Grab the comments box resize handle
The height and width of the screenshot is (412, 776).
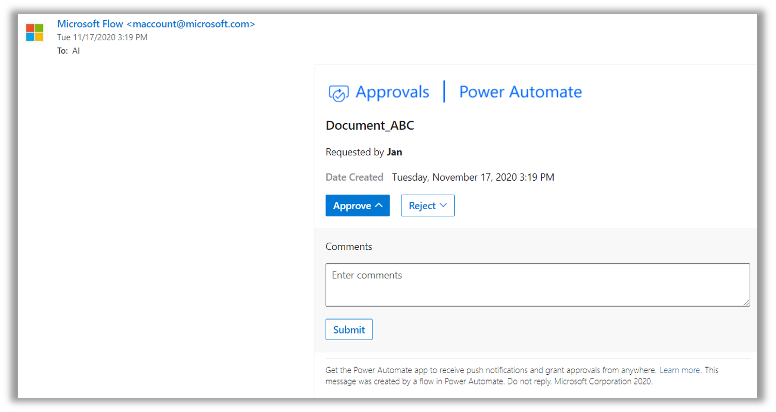746,303
